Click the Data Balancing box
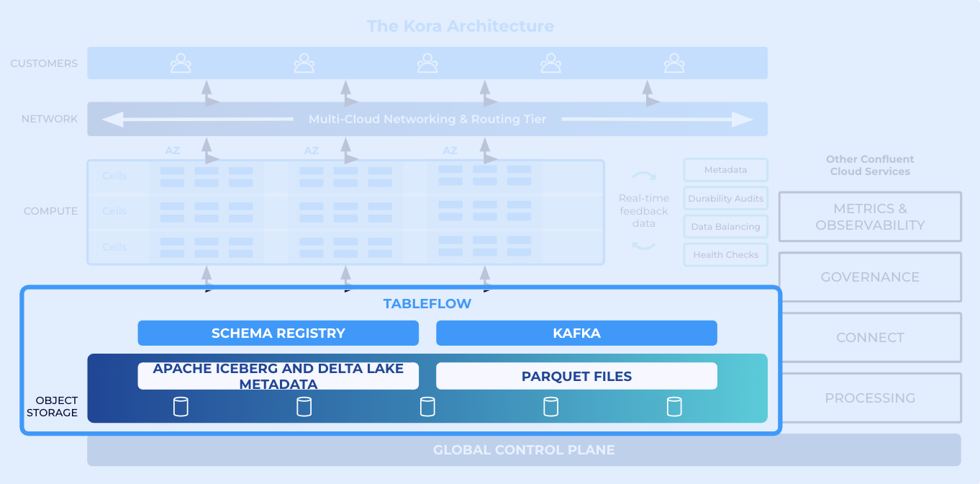 (725, 227)
